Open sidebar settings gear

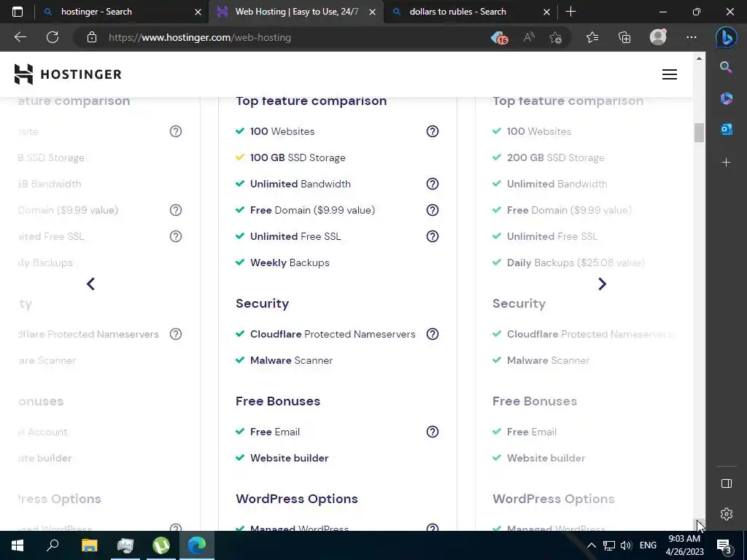(726, 514)
